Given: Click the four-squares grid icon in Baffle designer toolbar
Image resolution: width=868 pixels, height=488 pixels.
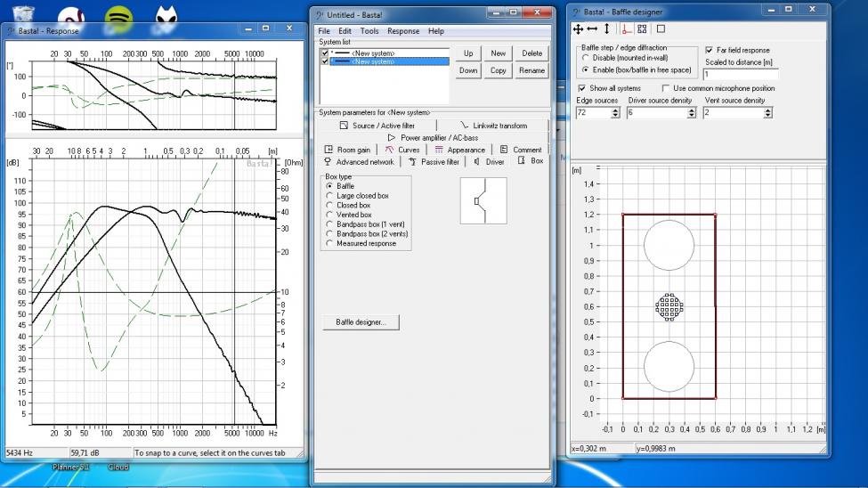Looking at the screenshot, I should [x=642, y=28].
